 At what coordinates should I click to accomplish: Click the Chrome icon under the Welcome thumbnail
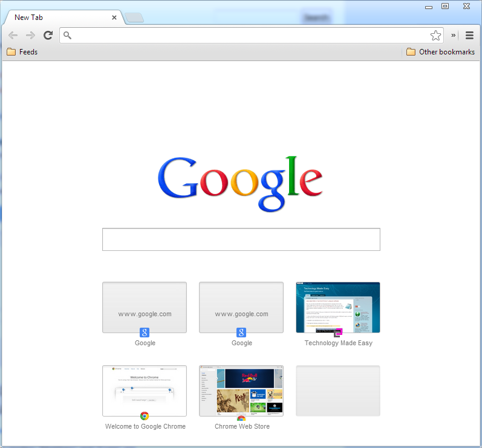(145, 416)
